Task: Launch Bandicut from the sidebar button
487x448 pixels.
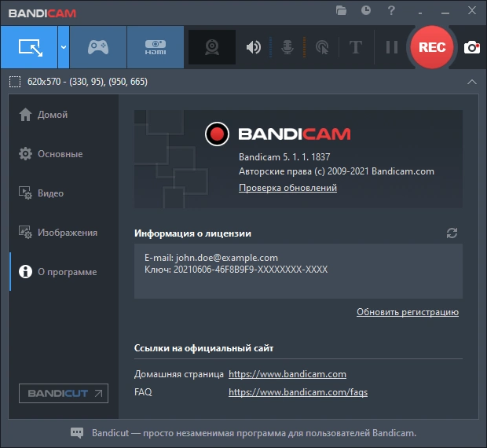Action: coord(64,393)
